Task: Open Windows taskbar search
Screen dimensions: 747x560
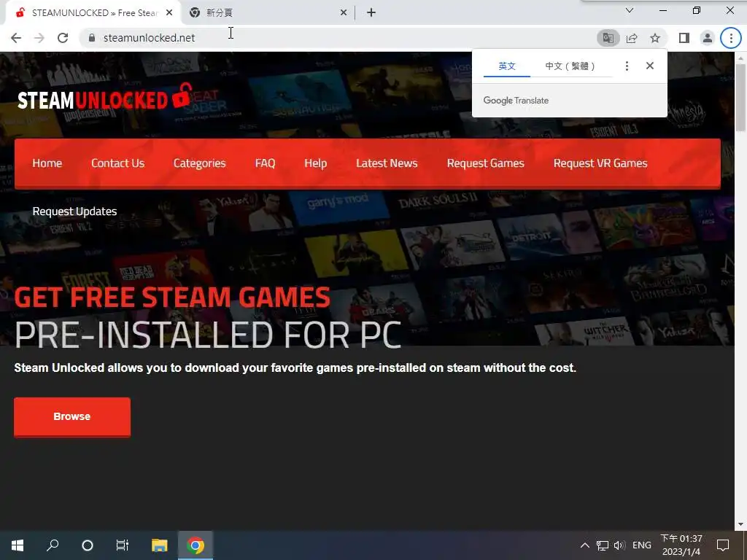Action: click(53, 545)
